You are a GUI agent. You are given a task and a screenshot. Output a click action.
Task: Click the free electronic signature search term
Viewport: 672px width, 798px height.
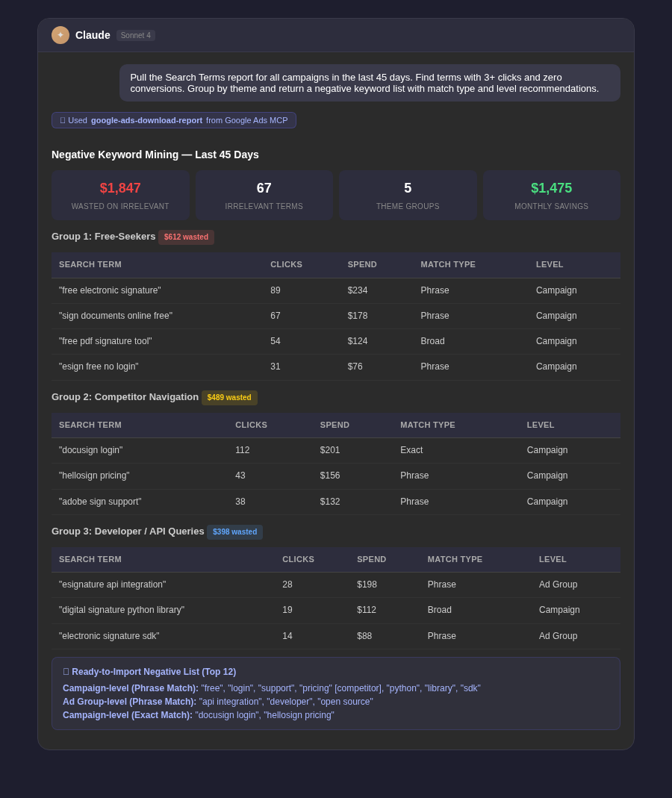point(110,290)
